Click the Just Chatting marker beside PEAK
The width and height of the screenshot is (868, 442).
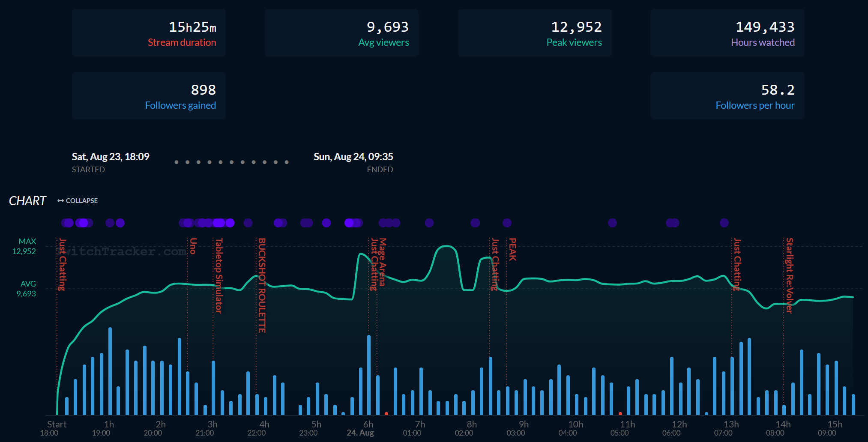(495, 264)
